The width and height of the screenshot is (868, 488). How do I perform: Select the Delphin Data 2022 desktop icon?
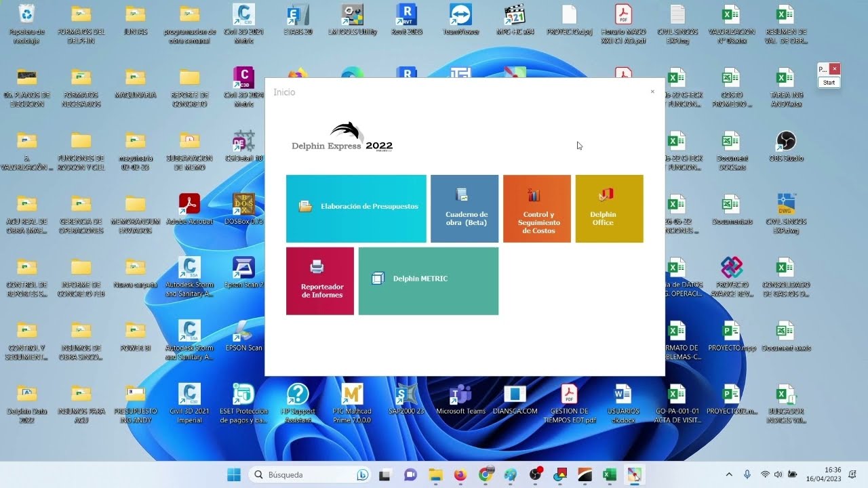[27, 403]
